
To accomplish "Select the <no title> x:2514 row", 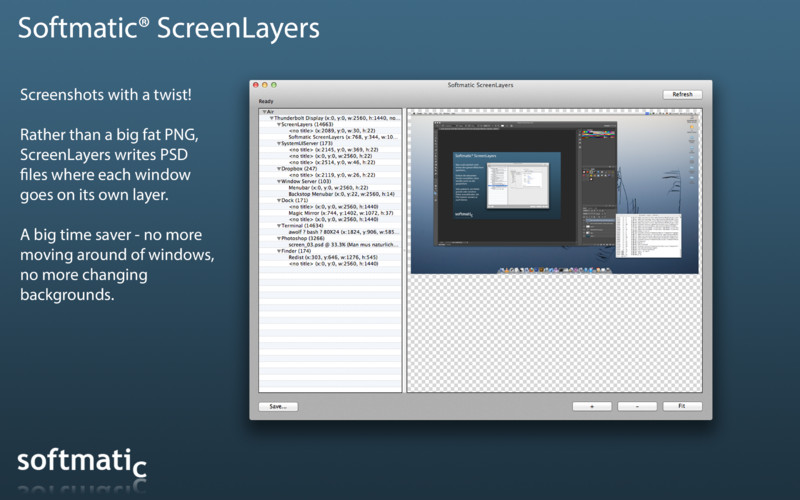I will (x=330, y=162).
